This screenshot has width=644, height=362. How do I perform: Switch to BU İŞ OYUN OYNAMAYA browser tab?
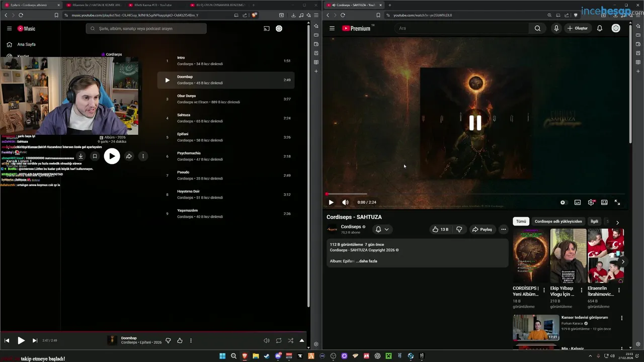pyautogui.click(x=217, y=5)
